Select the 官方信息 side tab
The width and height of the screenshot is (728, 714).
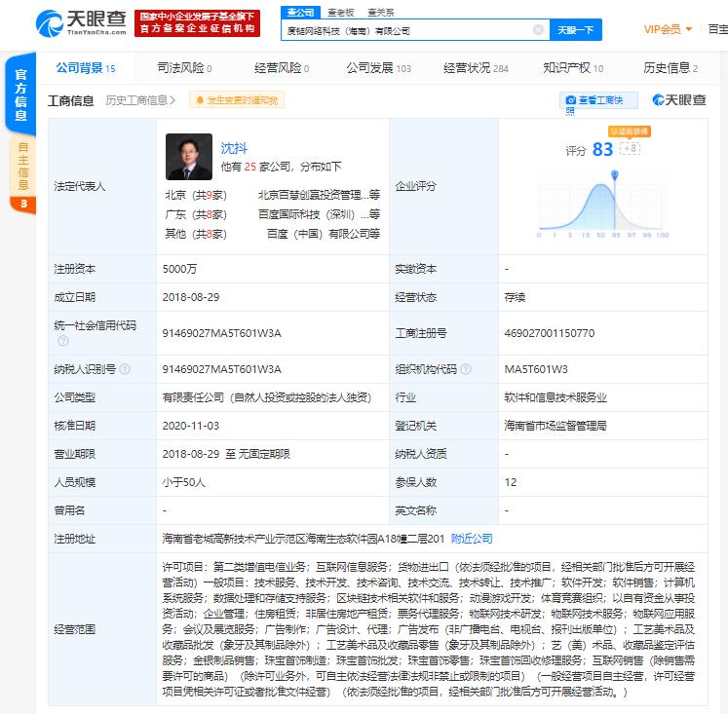pyautogui.click(x=20, y=94)
